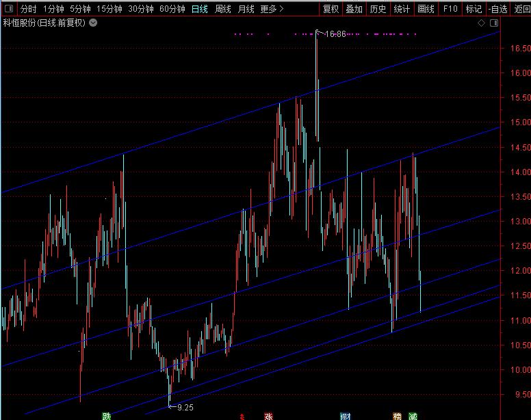Switch to 周线 weekly chart
Screen dimensions: 531x420
(x=223, y=9)
